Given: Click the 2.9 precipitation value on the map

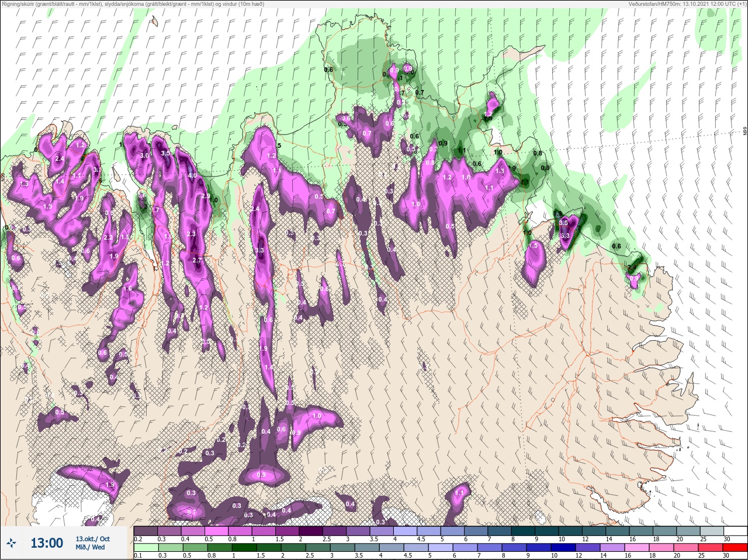Looking at the screenshot, I should (205, 196).
